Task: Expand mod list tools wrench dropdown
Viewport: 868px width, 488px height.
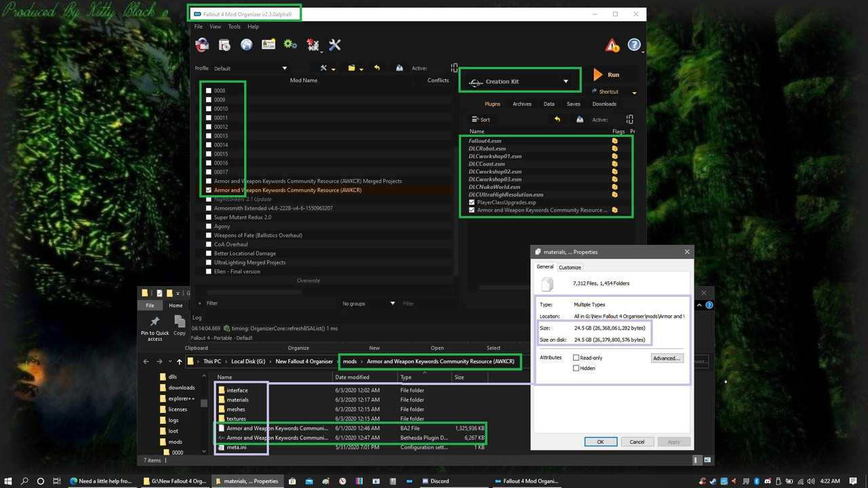Action: 328,68
